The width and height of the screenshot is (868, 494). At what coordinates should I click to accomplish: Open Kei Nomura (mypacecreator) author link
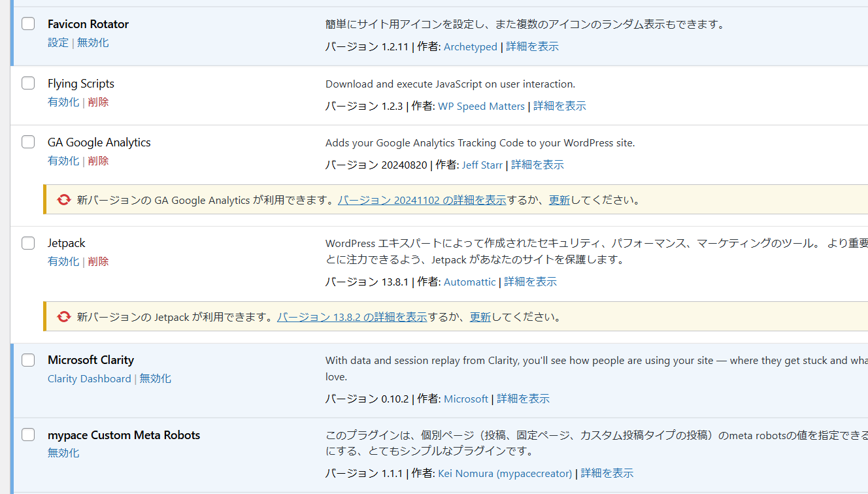click(x=505, y=473)
